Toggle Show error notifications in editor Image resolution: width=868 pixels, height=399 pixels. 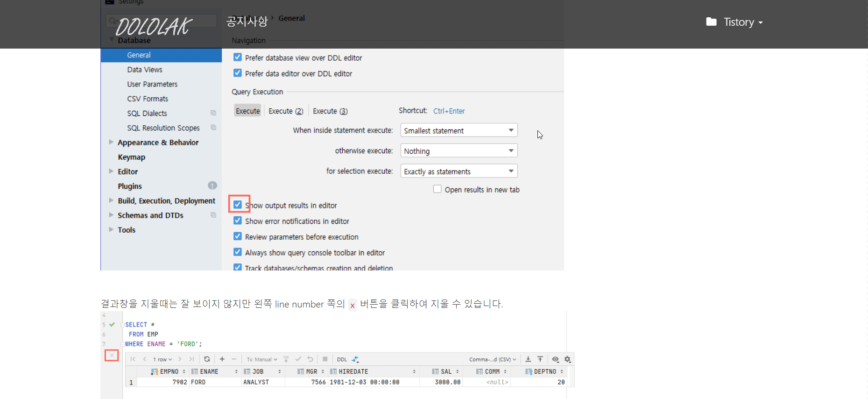pyautogui.click(x=238, y=221)
